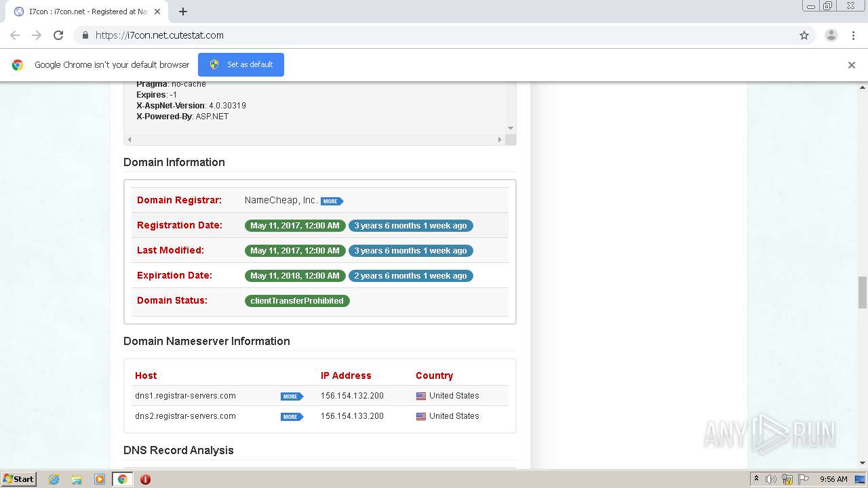Click the header box scroll-down arrow
Image resolution: width=868 pixels, height=488 pixels.
[511, 128]
